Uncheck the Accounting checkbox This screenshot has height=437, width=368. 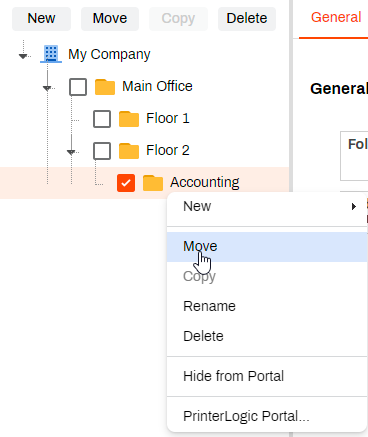(x=126, y=183)
